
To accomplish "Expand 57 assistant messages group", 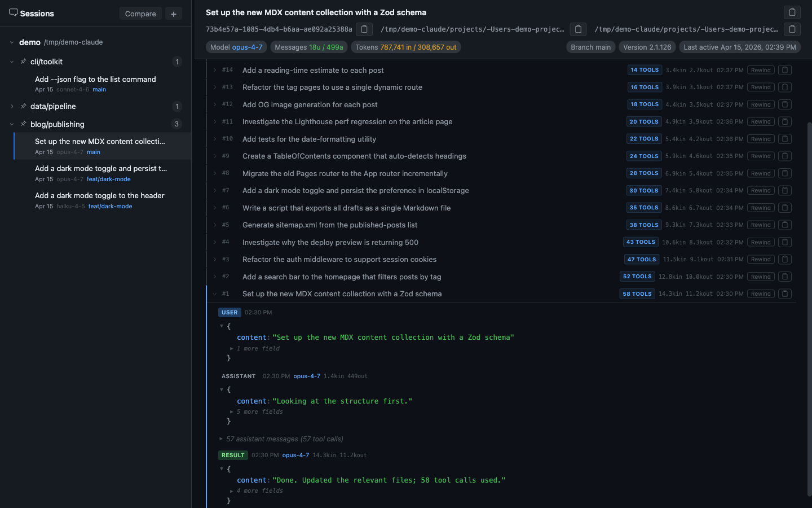I will coord(281,439).
